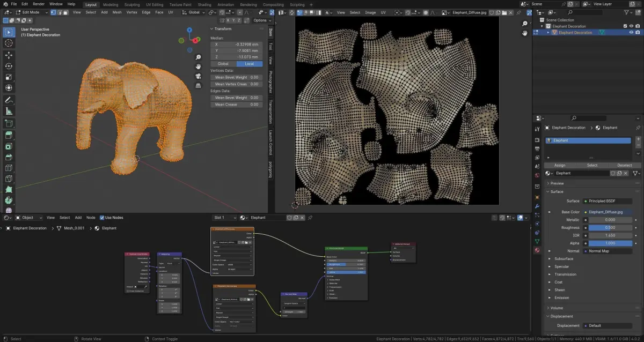Select the Move tool in 3D viewport toolbar
The width and height of the screenshot is (644, 342).
coord(9,55)
